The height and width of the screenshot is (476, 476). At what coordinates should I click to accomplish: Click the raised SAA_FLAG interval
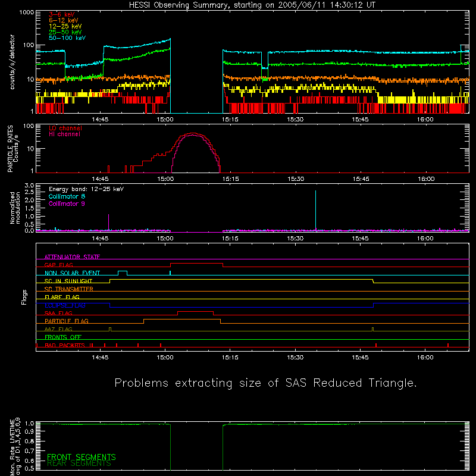(x=196, y=312)
